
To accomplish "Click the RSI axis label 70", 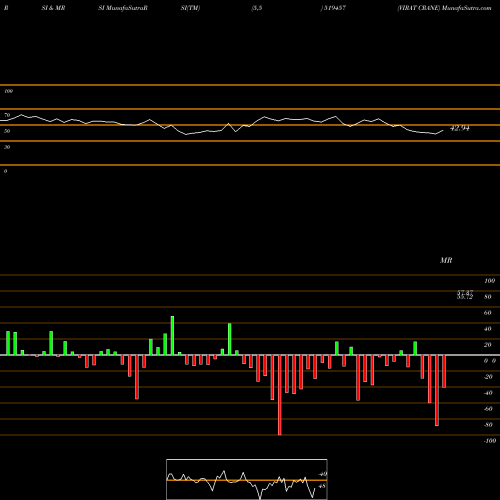I will pyautogui.click(x=7, y=115).
